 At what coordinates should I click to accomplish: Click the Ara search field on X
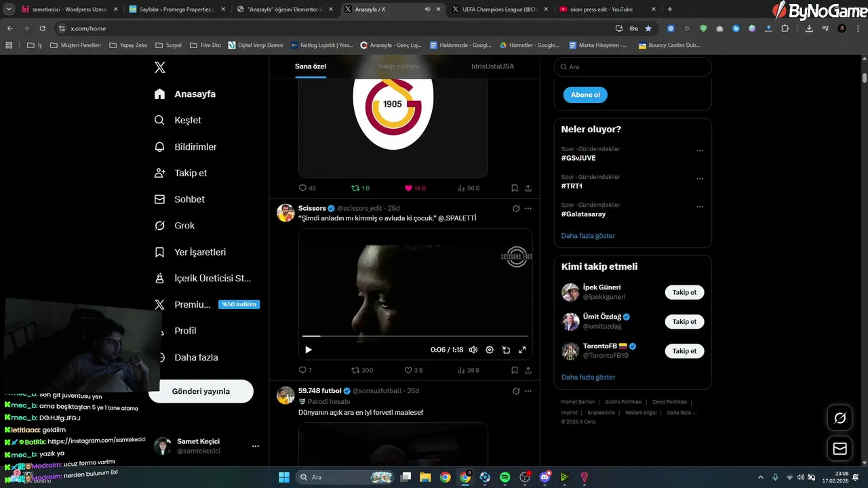[633, 66]
